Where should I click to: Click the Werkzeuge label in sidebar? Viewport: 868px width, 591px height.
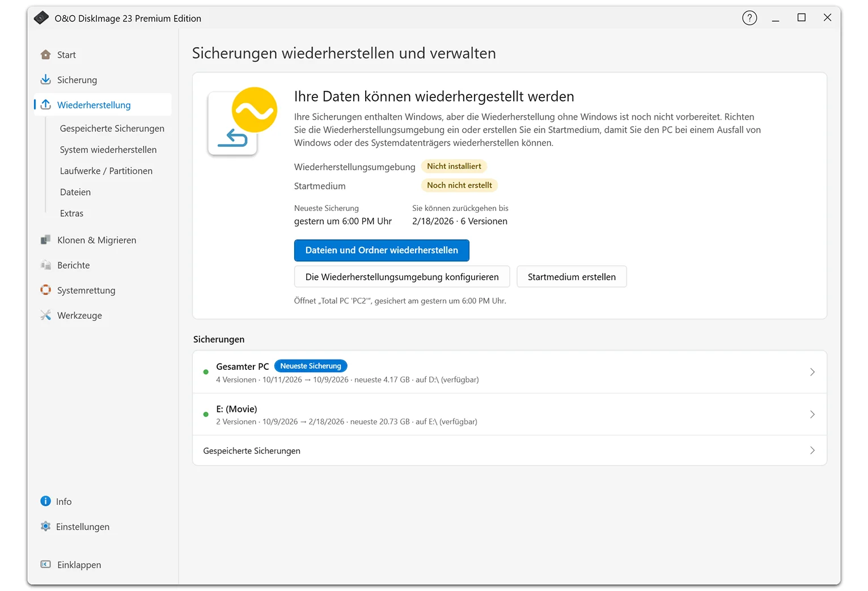(x=79, y=315)
